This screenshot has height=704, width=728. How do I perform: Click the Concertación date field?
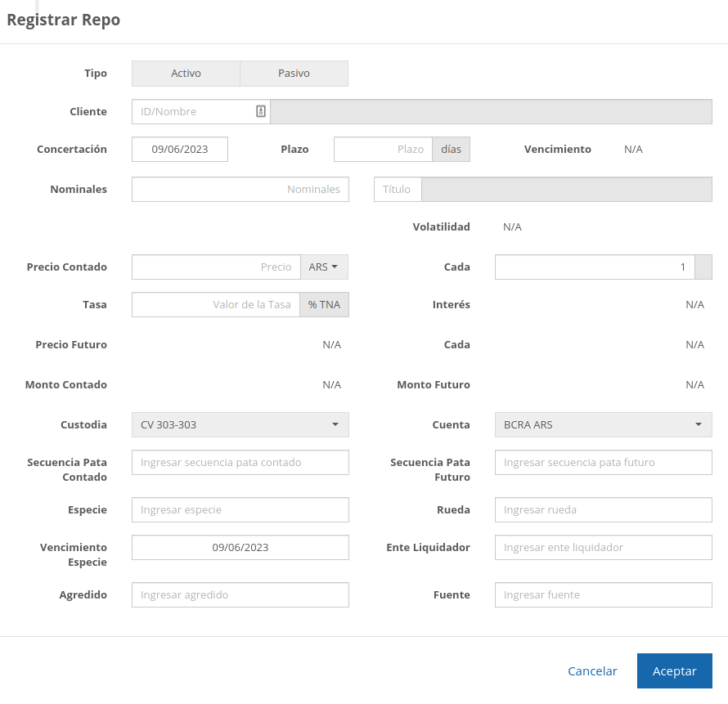point(180,149)
